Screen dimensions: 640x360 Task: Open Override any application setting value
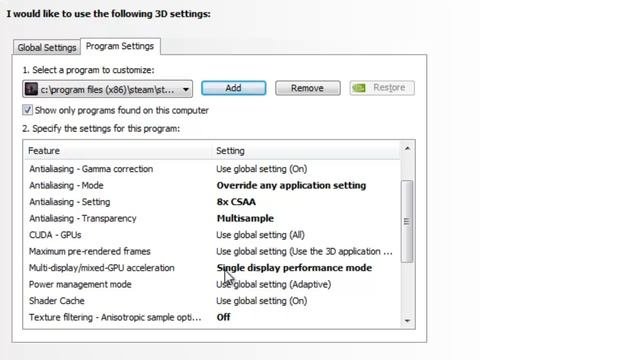pos(291,185)
